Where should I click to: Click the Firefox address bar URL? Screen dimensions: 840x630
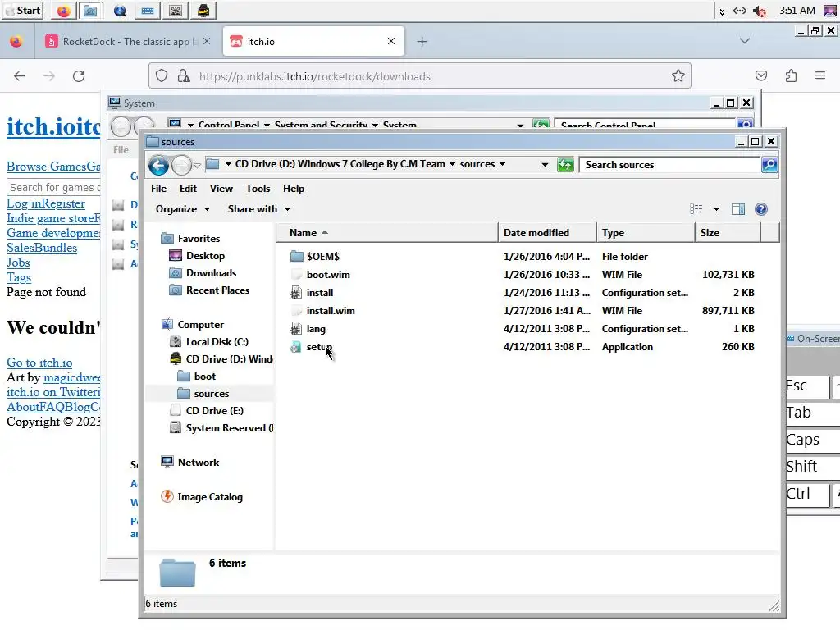click(x=314, y=76)
